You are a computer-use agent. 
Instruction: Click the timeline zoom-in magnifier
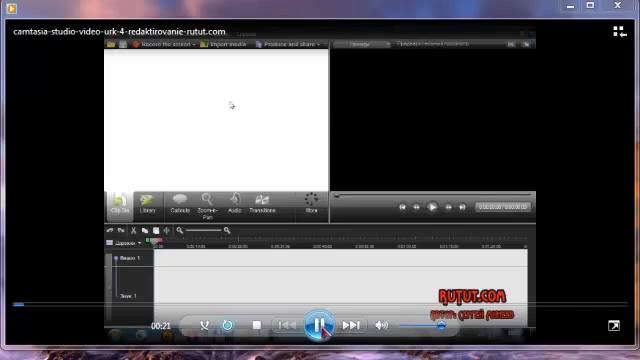tap(227, 231)
